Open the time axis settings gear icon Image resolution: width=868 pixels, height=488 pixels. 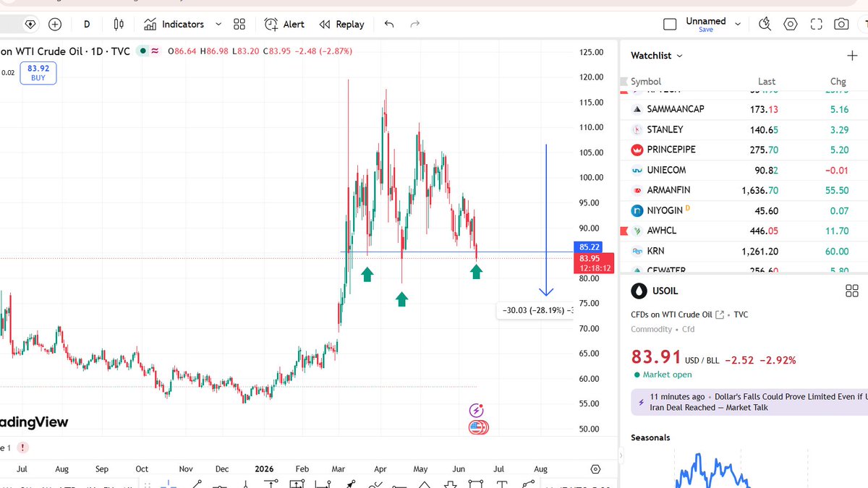pyautogui.click(x=596, y=469)
